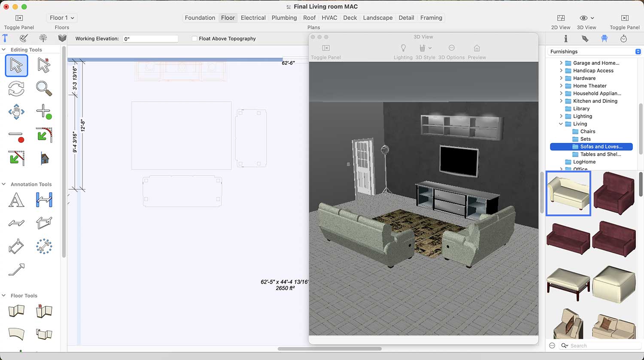The image size is (644, 360).
Task: Switch to the Landscape plan tab
Action: coord(377,18)
